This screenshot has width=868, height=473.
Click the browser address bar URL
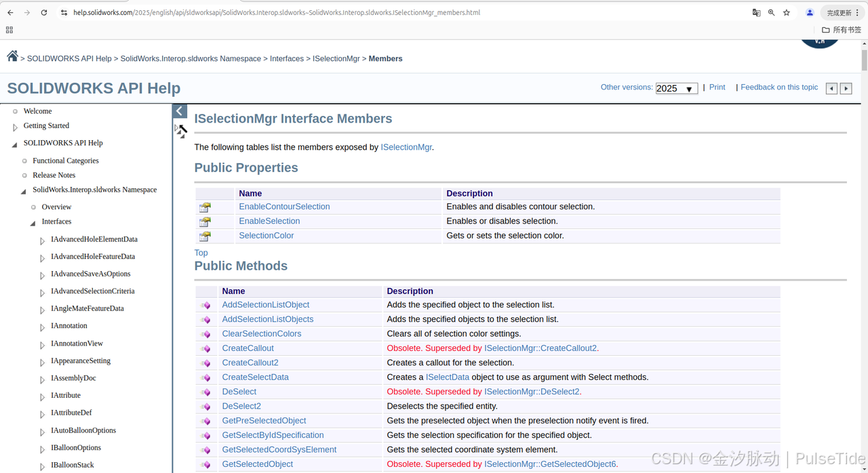tap(277, 12)
